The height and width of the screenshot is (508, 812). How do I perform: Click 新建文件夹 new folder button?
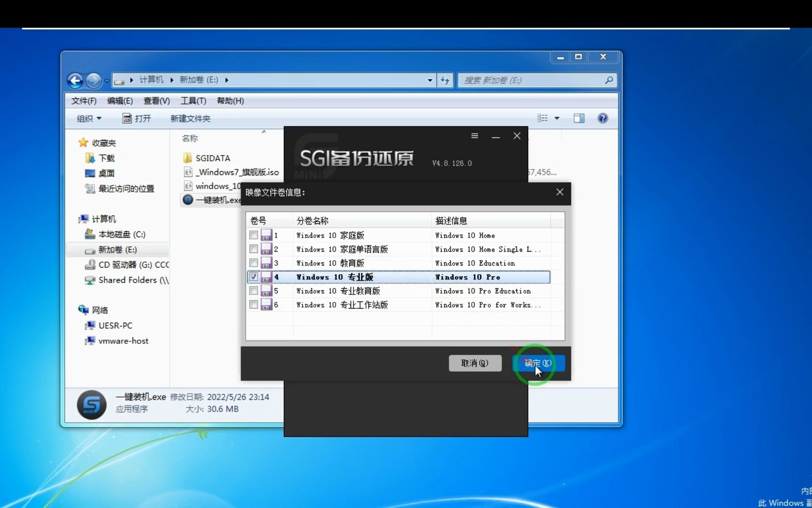tap(190, 119)
